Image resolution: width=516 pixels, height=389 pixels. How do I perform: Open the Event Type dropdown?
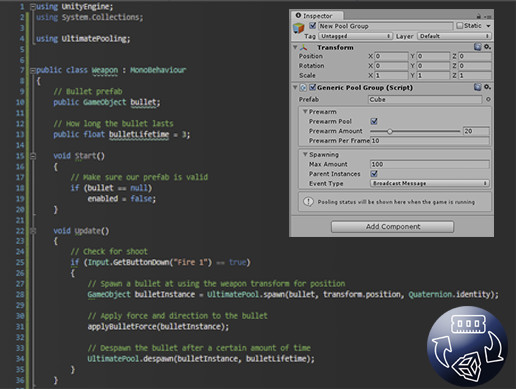pyautogui.click(x=429, y=183)
